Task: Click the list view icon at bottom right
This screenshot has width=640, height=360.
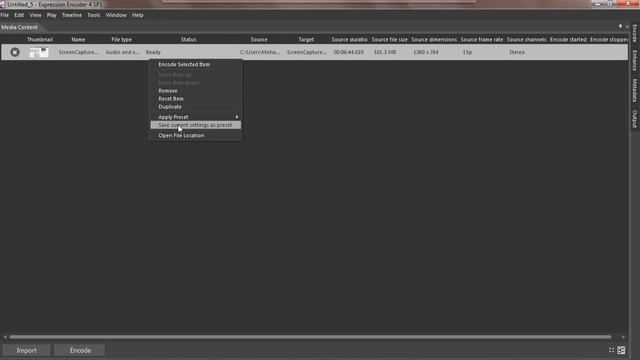Action: [x=621, y=350]
